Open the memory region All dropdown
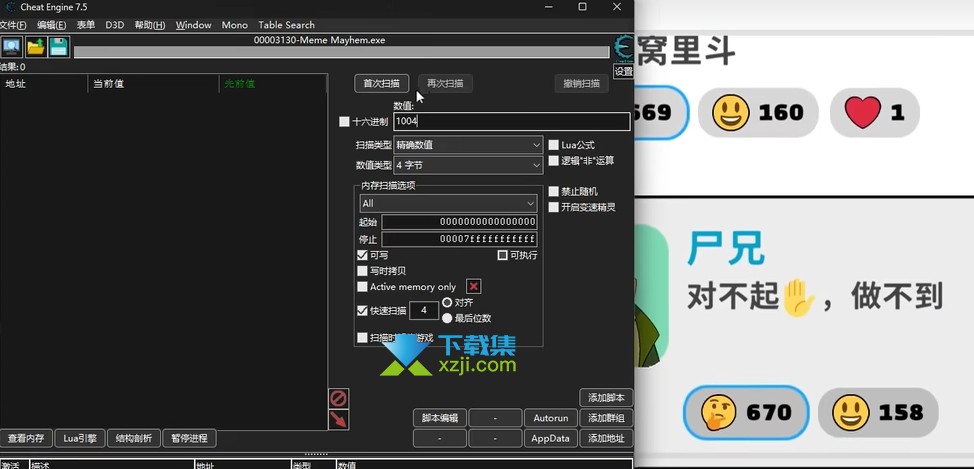974x469 pixels. (448, 203)
